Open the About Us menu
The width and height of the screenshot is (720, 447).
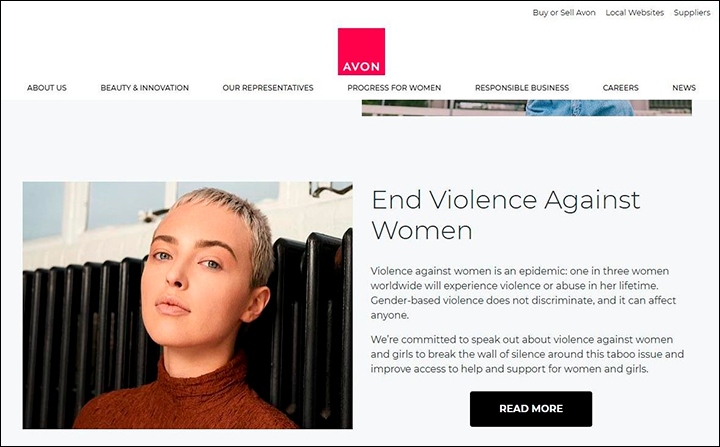pos(47,88)
